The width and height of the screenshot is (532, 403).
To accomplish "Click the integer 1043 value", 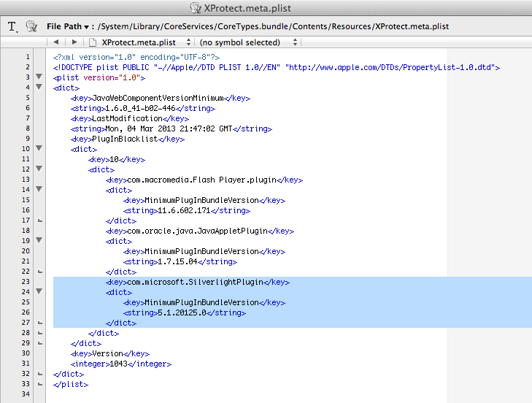I will pos(121,364).
